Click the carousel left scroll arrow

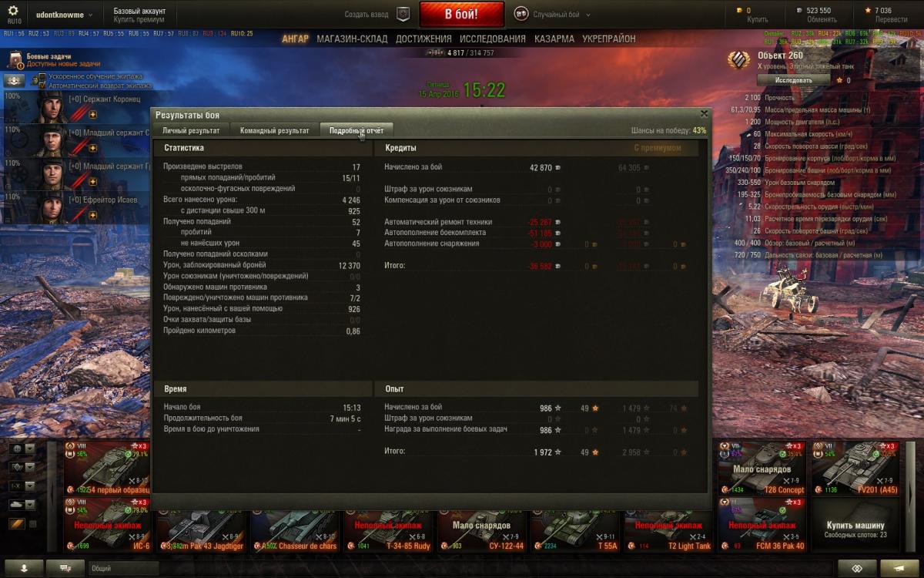pyautogui.click(x=52, y=496)
